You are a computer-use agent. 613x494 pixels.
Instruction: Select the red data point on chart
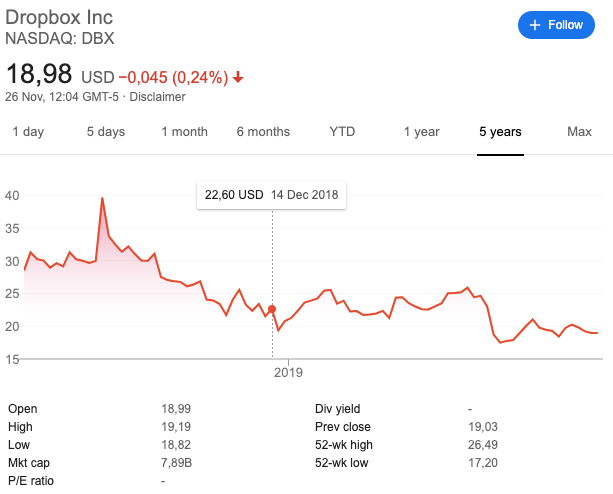(x=272, y=309)
